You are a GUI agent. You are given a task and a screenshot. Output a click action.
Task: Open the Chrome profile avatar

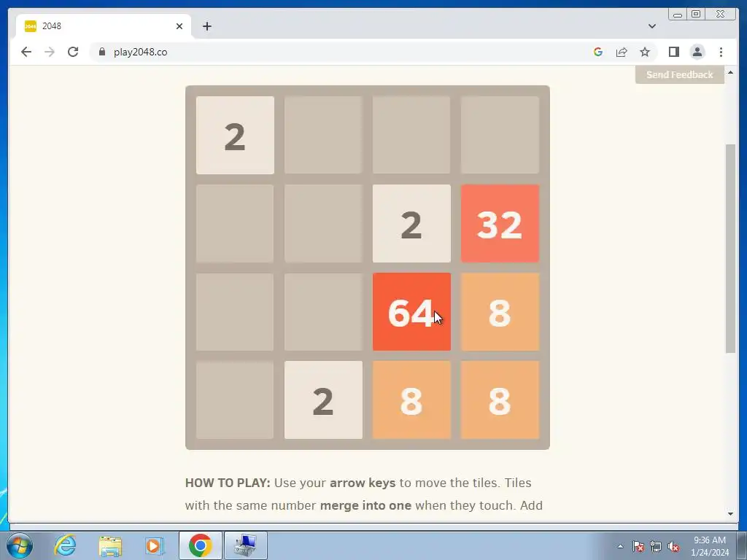[697, 52]
